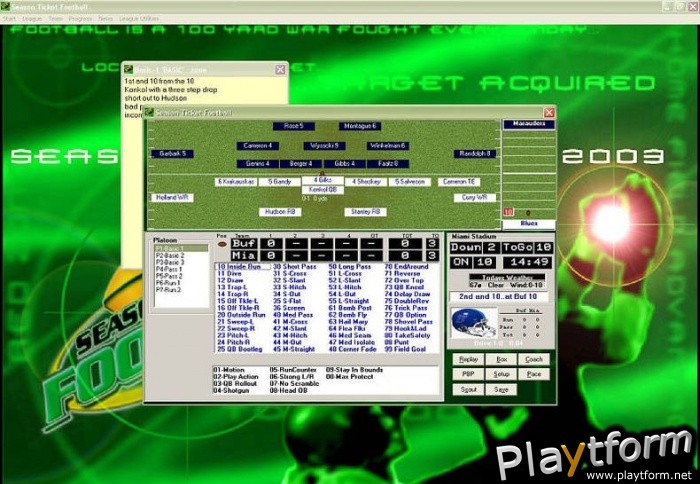Choose play 88 Punt
The width and height of the screenshot is (700, 484).
tap(397, 342)
